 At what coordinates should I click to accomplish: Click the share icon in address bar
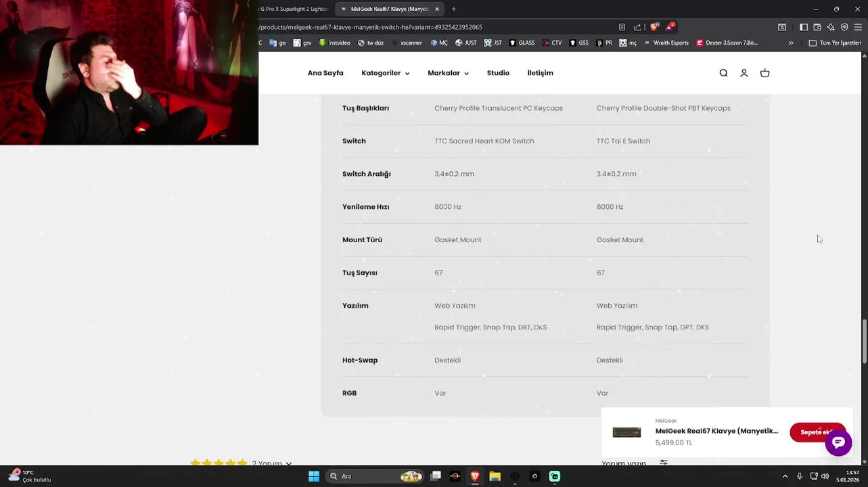click(637, 27)
